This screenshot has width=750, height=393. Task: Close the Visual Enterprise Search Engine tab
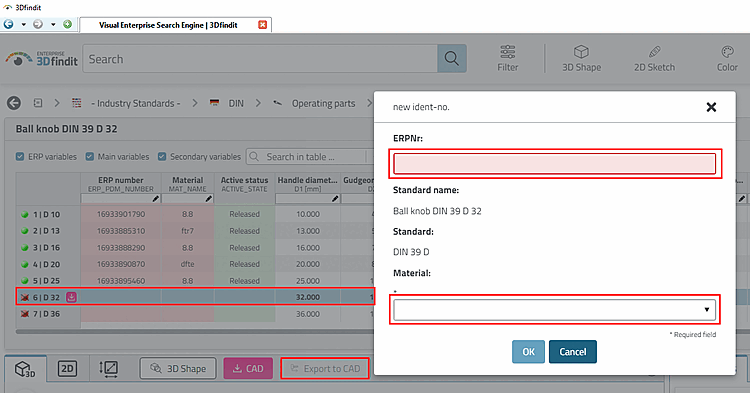point(263,24)
